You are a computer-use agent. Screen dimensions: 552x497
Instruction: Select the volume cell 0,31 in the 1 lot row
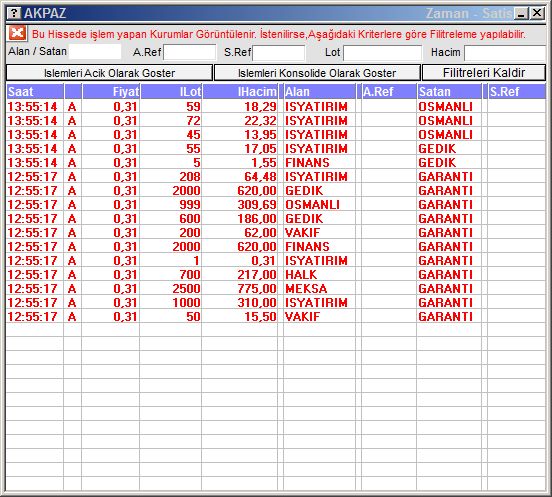click(263, 260)
